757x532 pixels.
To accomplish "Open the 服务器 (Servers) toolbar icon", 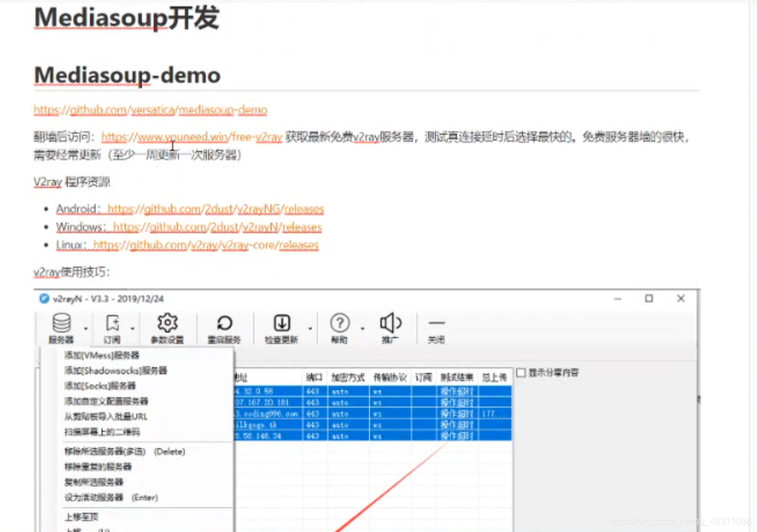I will (x=61, y=328).
